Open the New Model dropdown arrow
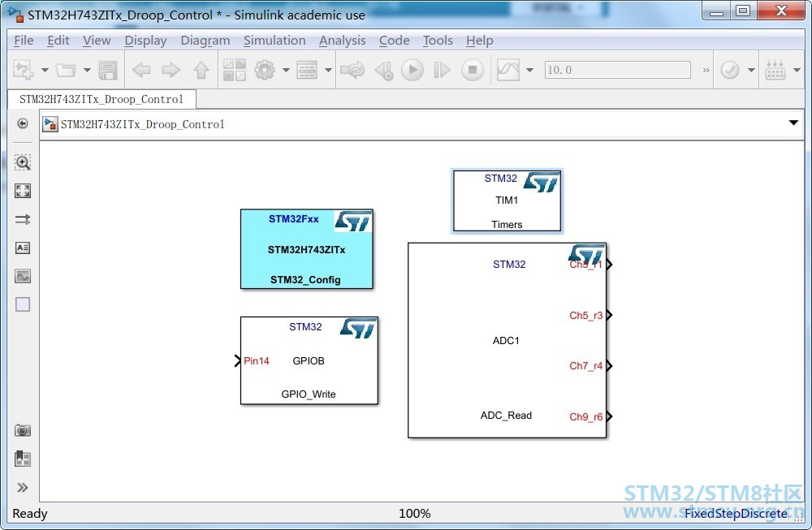 (45, 70)
